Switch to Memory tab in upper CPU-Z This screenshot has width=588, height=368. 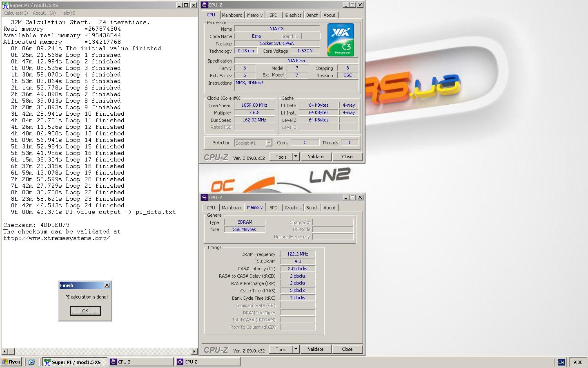(255, 15)
